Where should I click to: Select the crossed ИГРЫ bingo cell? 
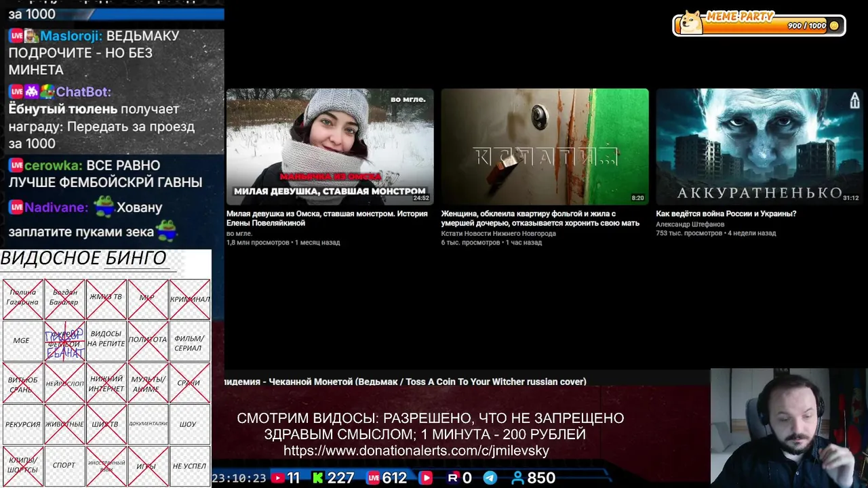point(148,466)
